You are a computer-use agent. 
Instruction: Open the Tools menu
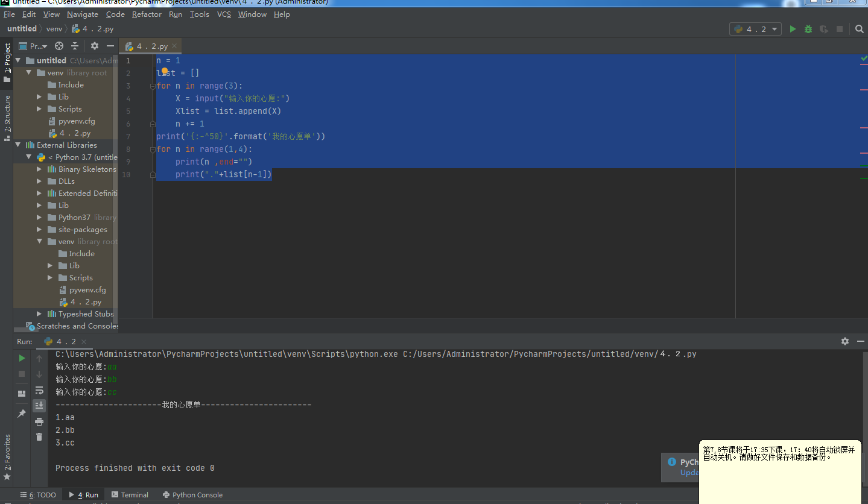pyautogui.click(x=199, y=14)
